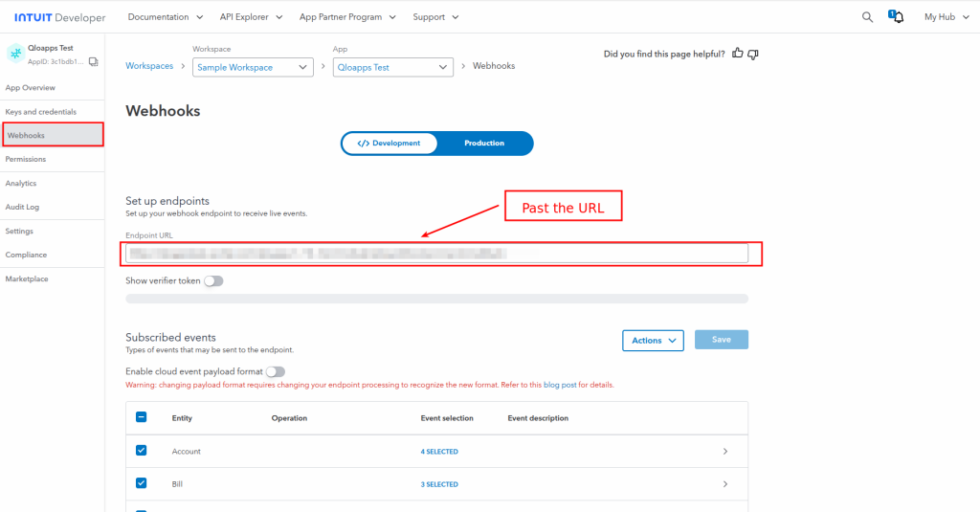980x512 pixels.
Task: Select Webhooks in the sidebar
Action: [54, 135]
